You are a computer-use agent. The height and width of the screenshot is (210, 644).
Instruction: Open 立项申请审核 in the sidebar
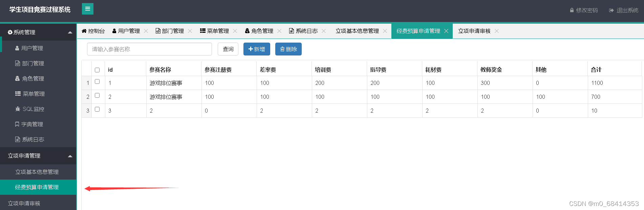(38, 203)
